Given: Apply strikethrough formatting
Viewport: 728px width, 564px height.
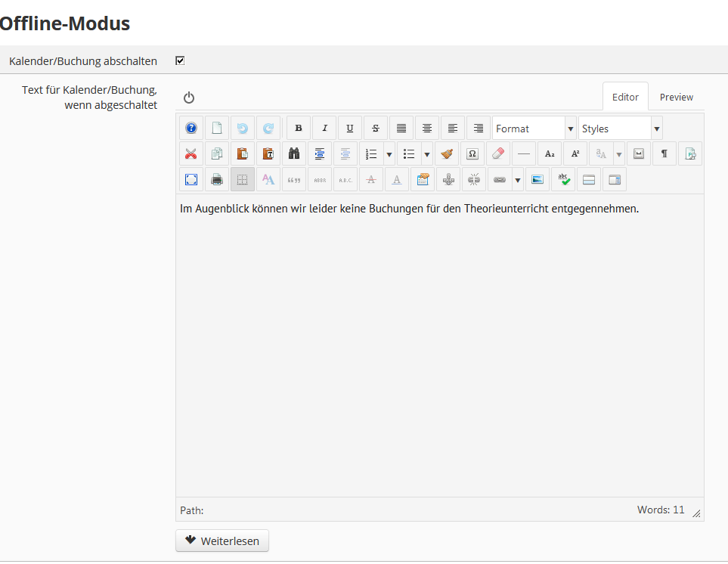Looking at the screenshot, I should [376, 129].
